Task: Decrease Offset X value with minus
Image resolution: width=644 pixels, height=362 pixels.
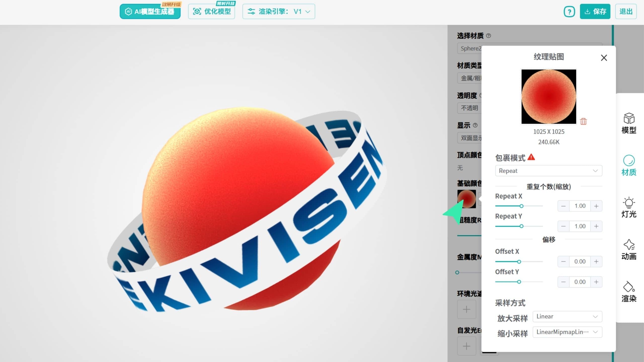Action: (x=563, y=262)
